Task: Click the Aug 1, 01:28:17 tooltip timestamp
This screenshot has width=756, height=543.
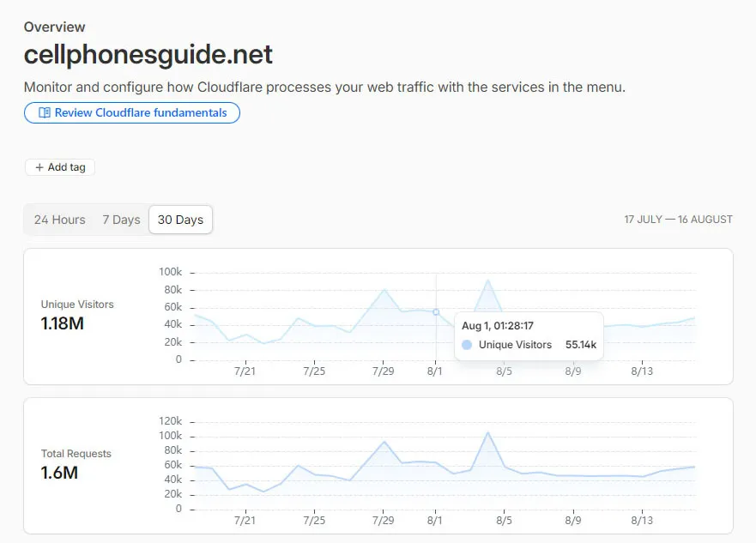Action: click(x=498, y=326)
